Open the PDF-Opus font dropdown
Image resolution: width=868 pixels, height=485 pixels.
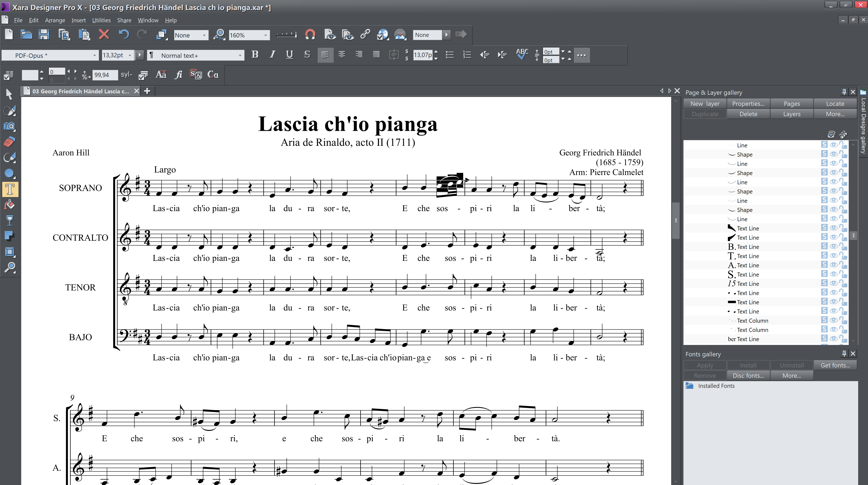94,55
